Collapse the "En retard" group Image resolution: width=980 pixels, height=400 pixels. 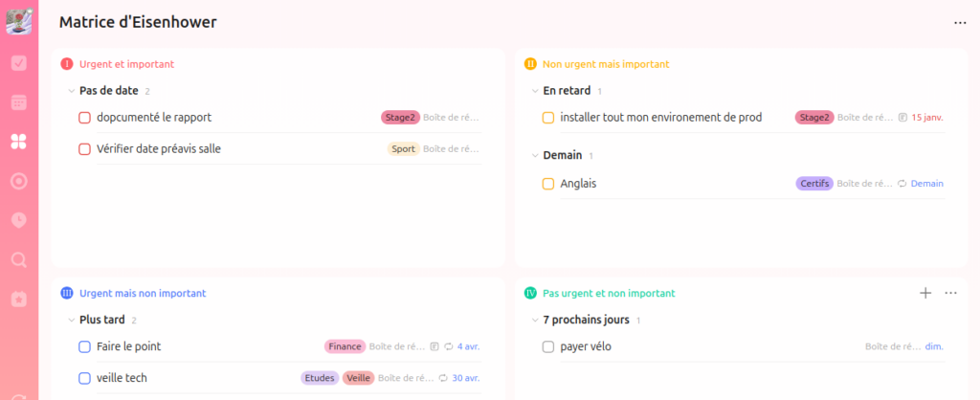(534, 91)
